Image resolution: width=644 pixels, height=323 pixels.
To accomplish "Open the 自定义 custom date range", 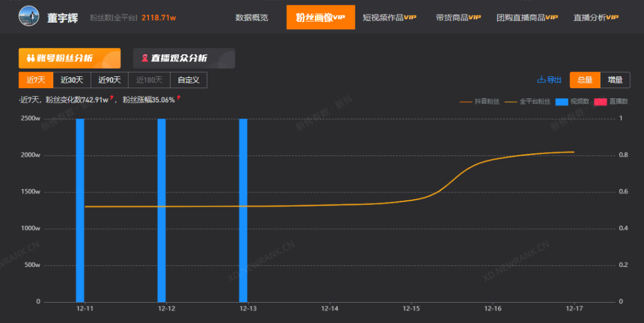I will [x=188, y=80].
